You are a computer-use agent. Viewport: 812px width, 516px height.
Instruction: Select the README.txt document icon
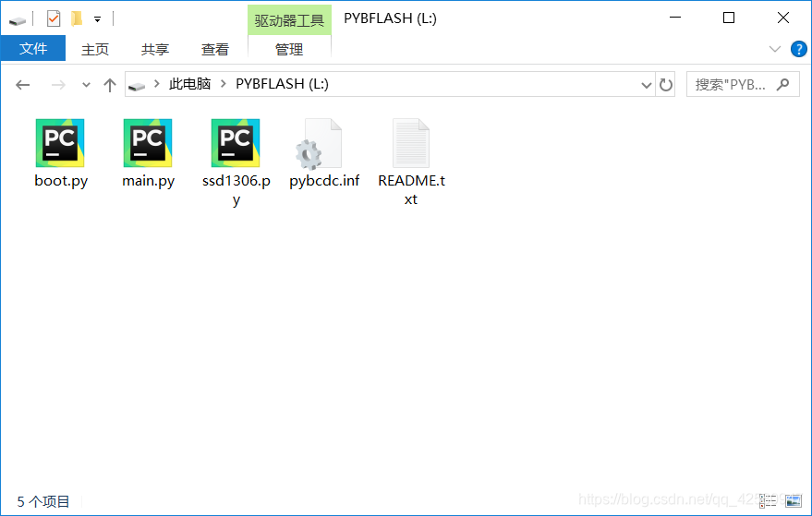[x=411, y=143]
